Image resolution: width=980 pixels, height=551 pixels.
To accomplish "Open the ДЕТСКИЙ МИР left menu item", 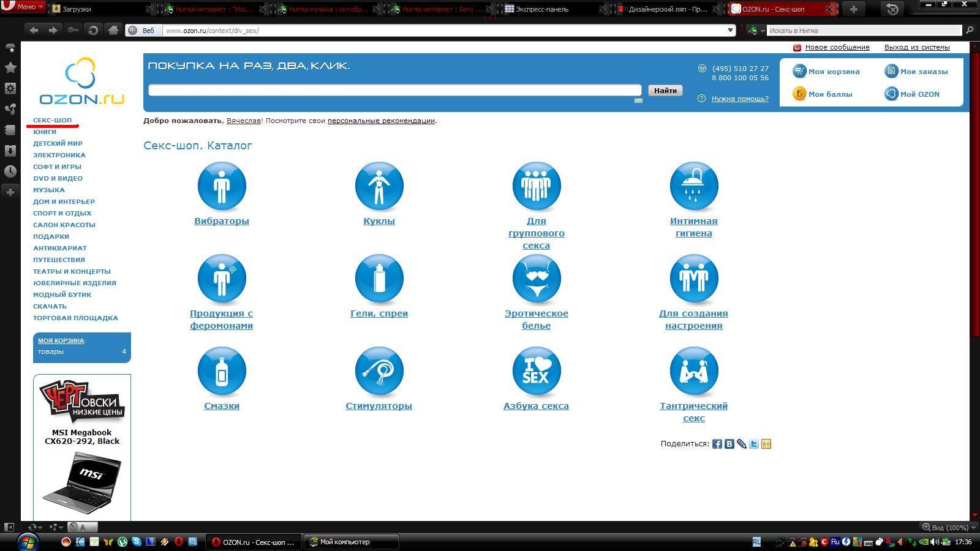I will (x=58, y=143).
